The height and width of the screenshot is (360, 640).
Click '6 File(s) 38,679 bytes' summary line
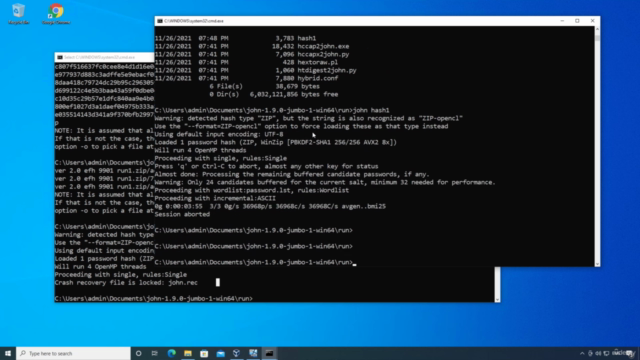point(264,86)
